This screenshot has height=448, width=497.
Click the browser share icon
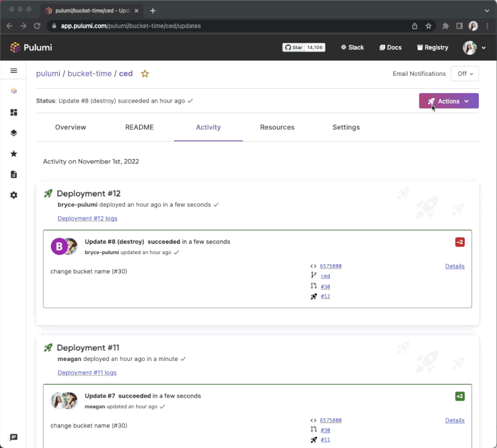click(414, 26)
